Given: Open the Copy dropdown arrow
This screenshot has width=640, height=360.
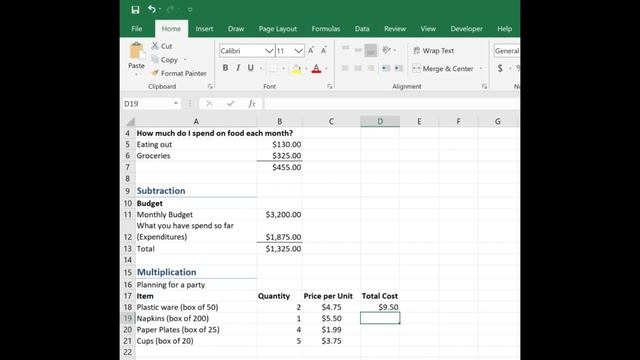Looking at the screenshot, I should [185, 60].
